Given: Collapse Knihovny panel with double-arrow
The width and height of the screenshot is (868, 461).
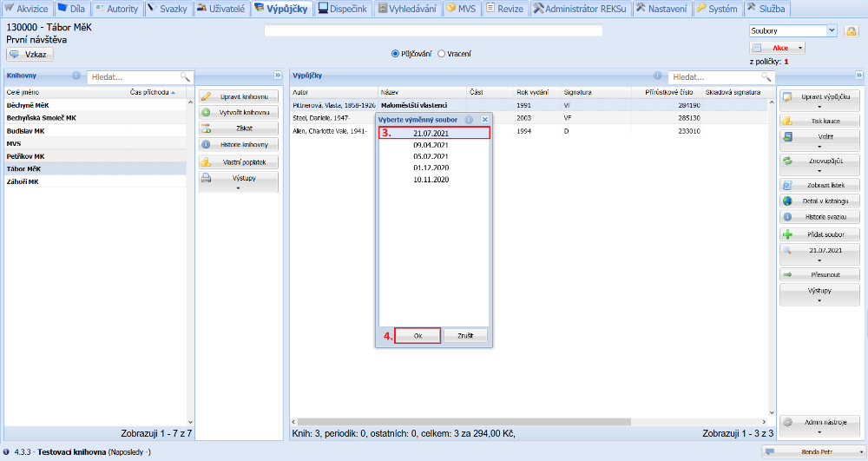Looking at the screenshot, I should [277, 76].
